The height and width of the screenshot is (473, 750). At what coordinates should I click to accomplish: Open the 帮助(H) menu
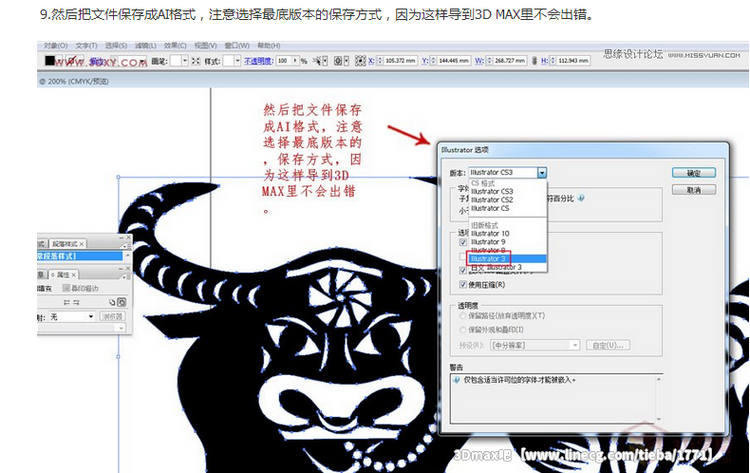tap(268, 45)
